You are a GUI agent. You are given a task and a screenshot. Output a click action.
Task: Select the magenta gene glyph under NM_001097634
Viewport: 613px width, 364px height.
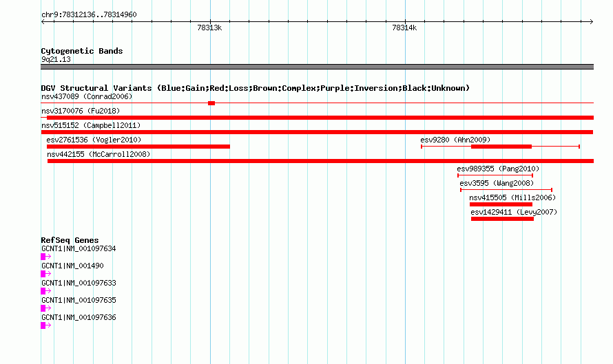45,257
